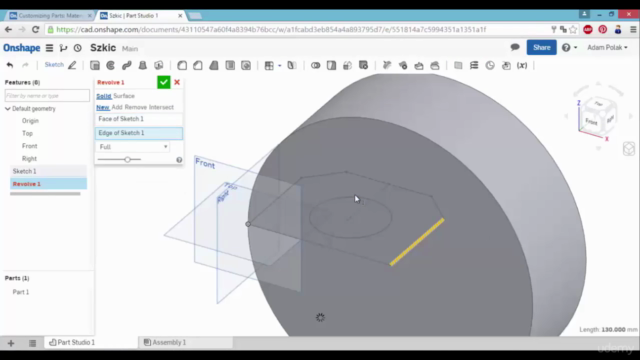Select Sketch 1 in the feature list

48,171
